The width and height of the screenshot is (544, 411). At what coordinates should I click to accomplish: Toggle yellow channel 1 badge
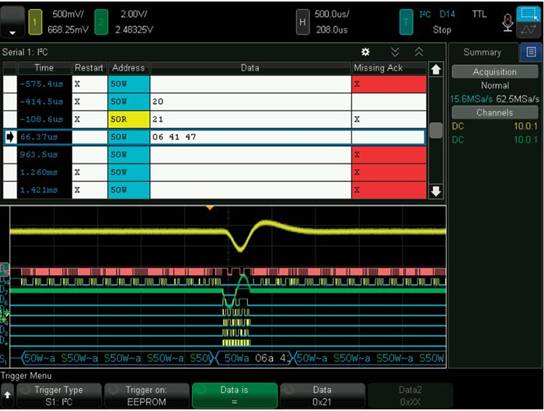[35, 22]
